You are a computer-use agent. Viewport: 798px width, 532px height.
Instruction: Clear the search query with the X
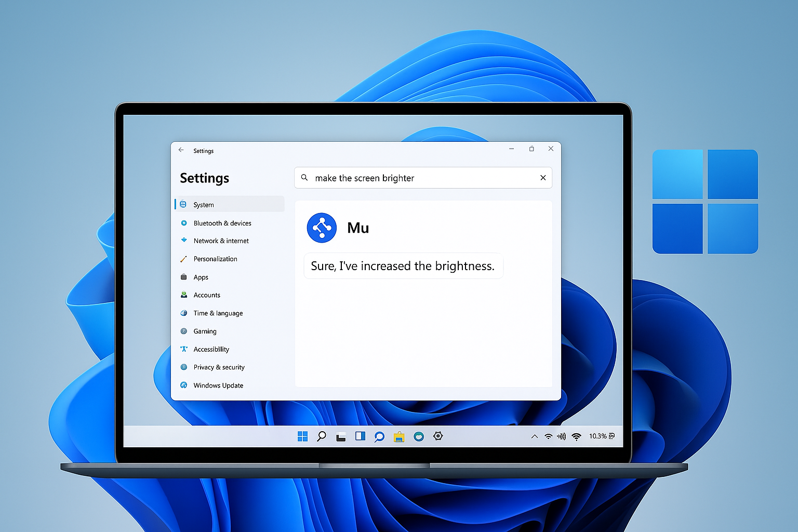coord(543,178)
